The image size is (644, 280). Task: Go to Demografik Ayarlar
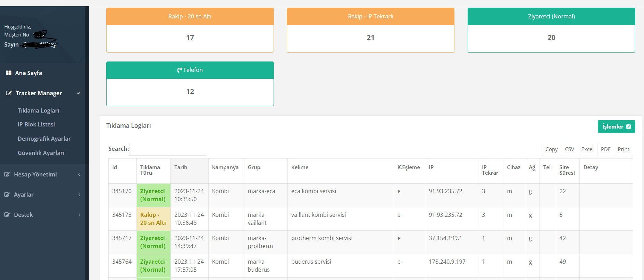click(44, 139)
